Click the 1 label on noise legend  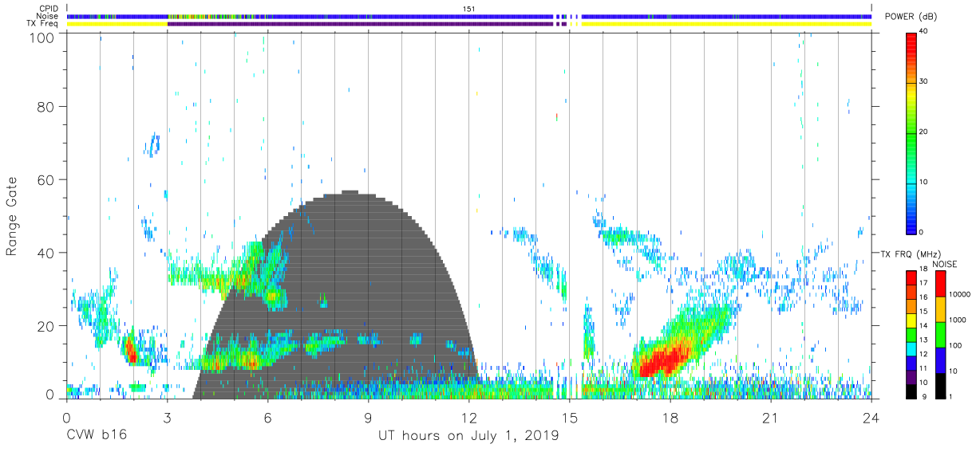(950, 397)
